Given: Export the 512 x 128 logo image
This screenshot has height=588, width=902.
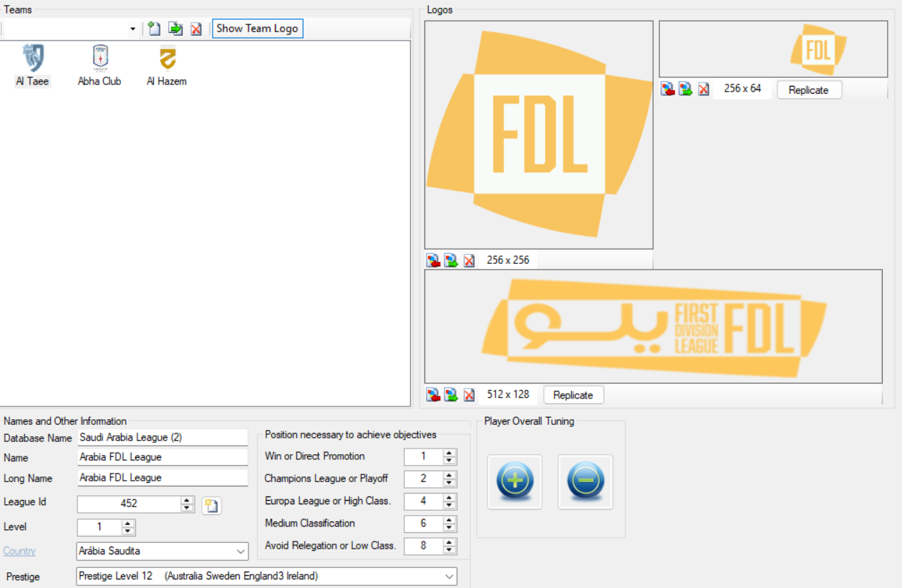Looking at the screenshot, I should click(x=451, y=395).
